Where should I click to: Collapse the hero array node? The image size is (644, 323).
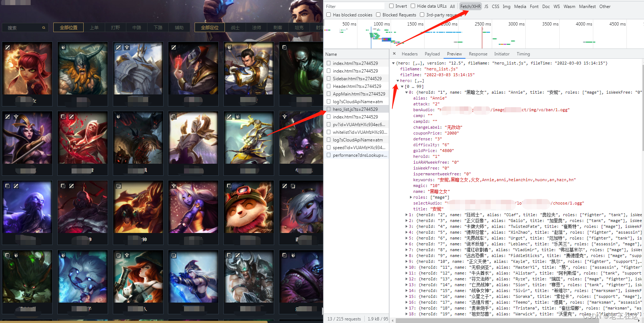click(x=398, y=81)
